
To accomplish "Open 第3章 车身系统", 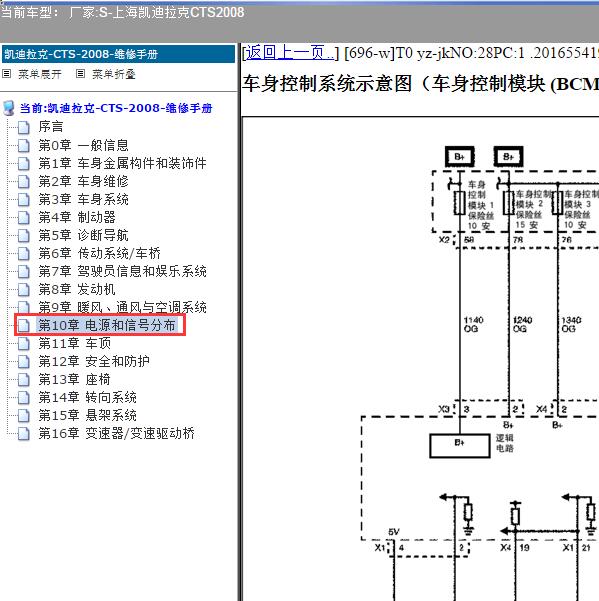I will (84, 199).
